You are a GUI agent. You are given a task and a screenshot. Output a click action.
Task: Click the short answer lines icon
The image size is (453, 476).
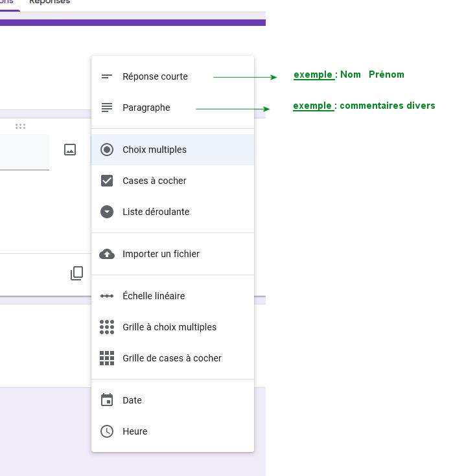tap(107, 76)
